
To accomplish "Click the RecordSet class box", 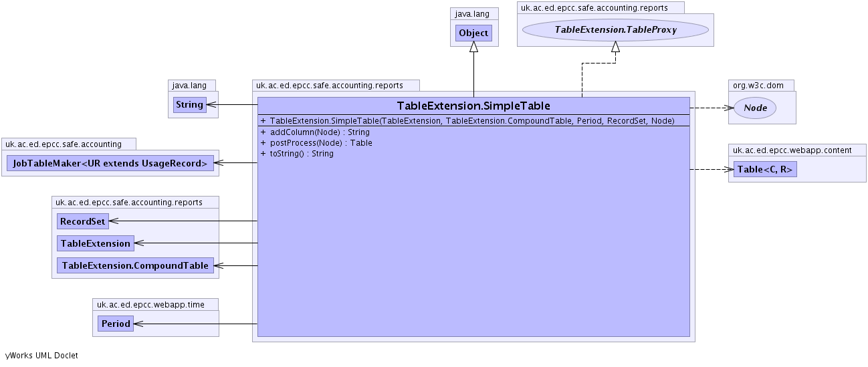I will (82, 221).
